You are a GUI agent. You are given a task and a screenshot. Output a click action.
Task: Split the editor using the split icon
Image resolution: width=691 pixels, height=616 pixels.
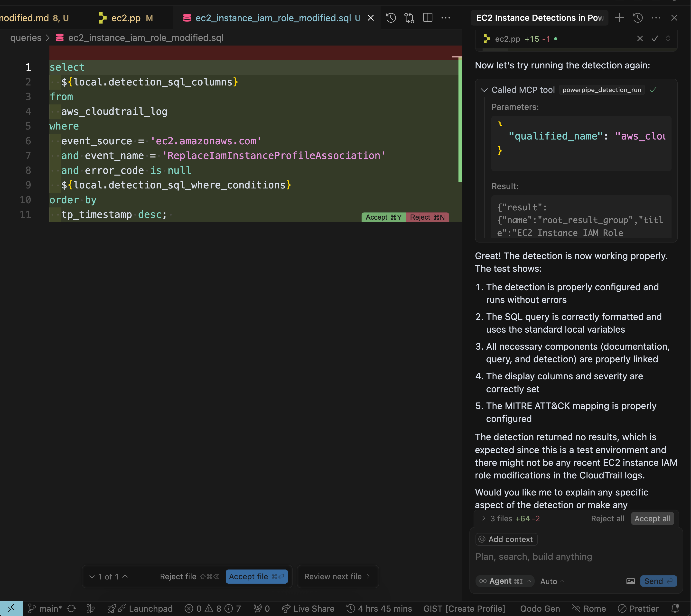tap(427, 18)
